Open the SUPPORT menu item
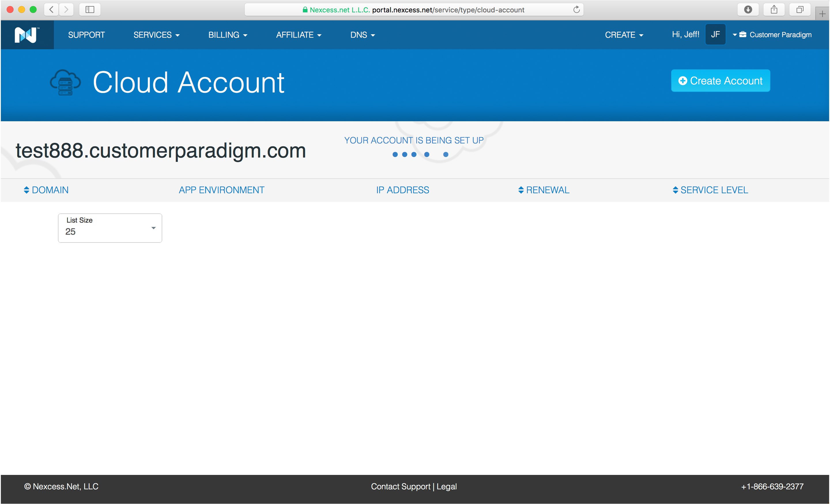Screen dimensions: 830x504 click(86, 35)
